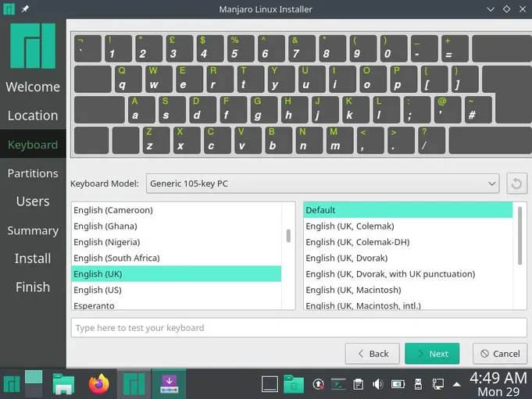
Task: Click the battery icon in system tray
Action: tap(398, 384)
